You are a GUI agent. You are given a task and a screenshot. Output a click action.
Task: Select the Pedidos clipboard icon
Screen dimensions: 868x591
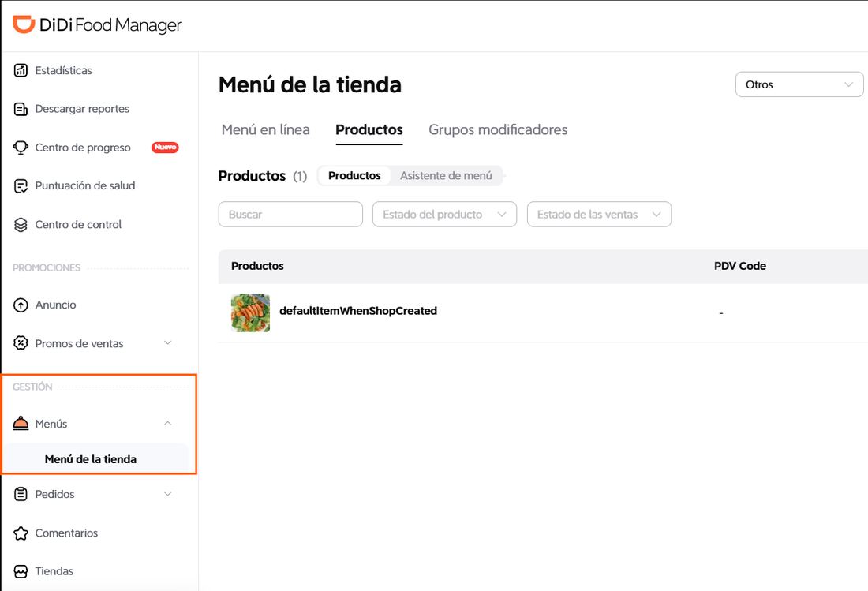[21, 494]
